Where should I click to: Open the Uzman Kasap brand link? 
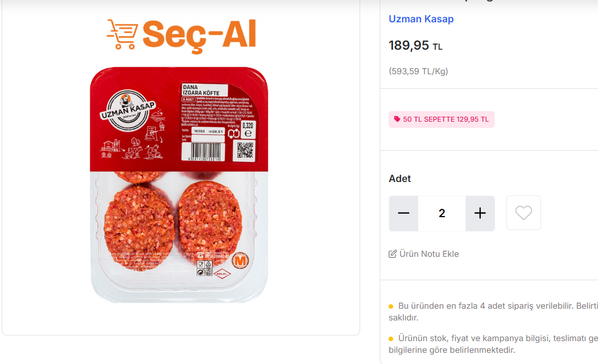tap(421, 19)
